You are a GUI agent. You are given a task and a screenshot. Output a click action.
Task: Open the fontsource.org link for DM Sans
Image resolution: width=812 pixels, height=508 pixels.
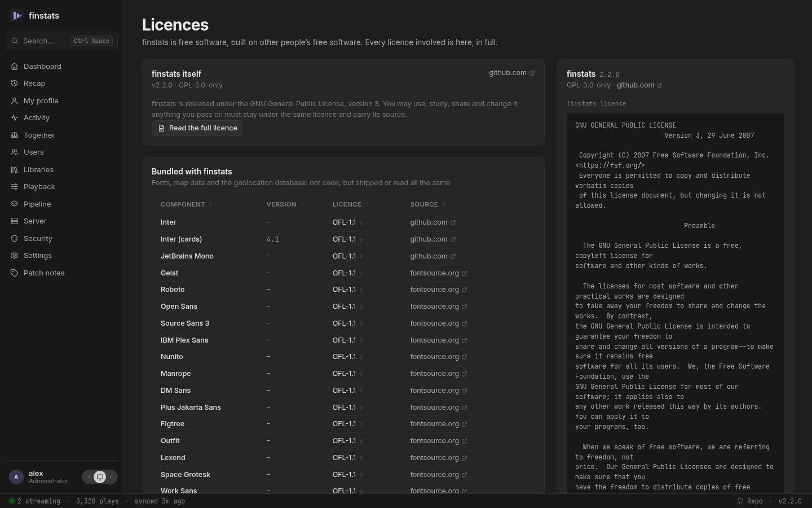click(x=438, y=391)
